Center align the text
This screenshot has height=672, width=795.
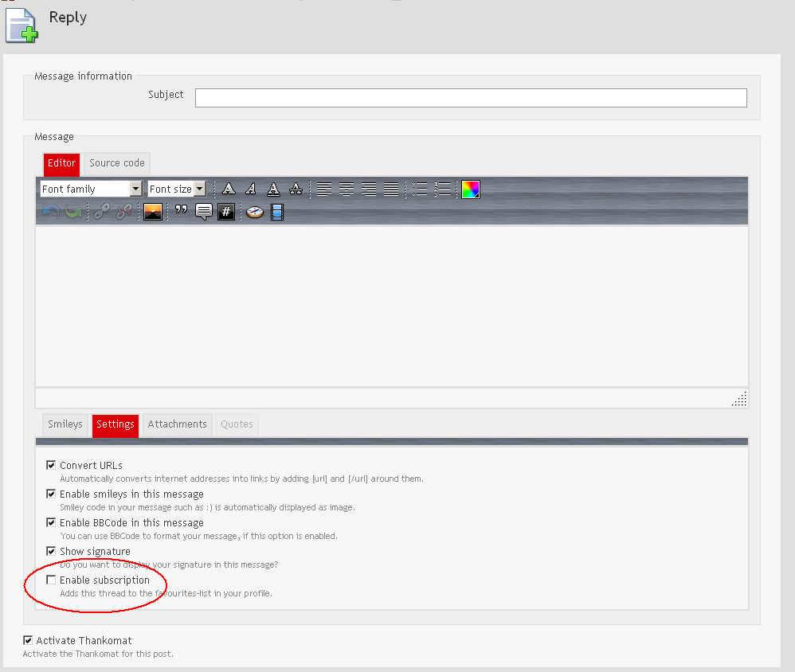pos(347,189)
